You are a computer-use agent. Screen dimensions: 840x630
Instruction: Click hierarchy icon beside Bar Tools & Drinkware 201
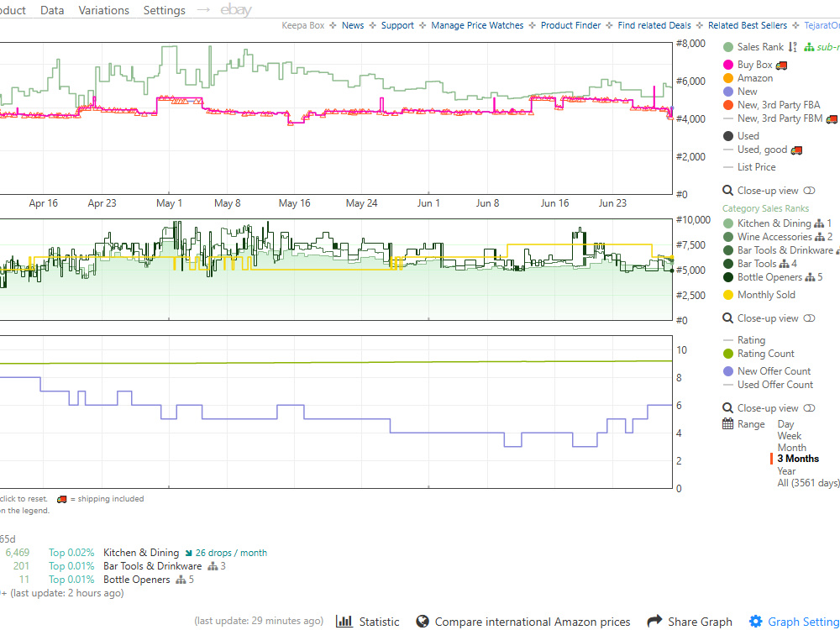click(x=213, y=566)
